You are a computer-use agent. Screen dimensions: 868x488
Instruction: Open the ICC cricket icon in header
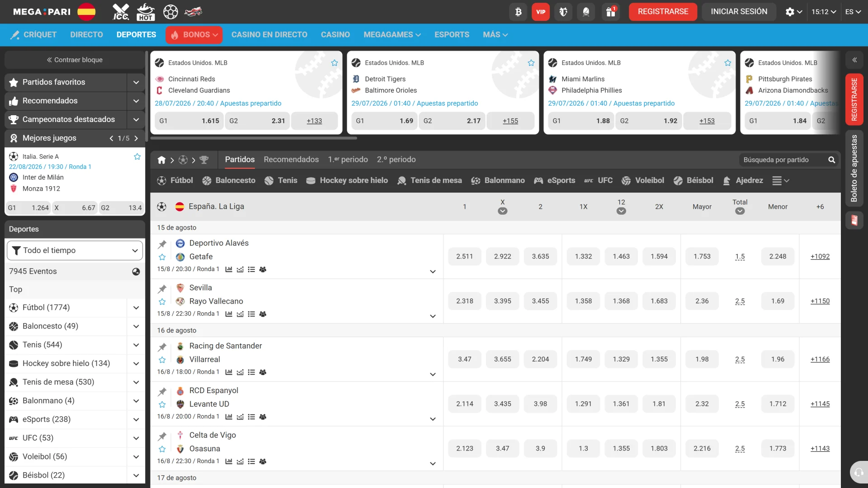point(121,12)
